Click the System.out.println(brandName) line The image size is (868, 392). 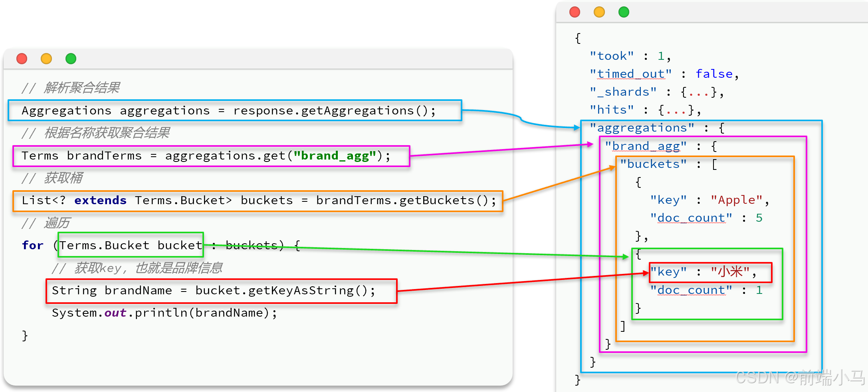(x=164, y=313)
